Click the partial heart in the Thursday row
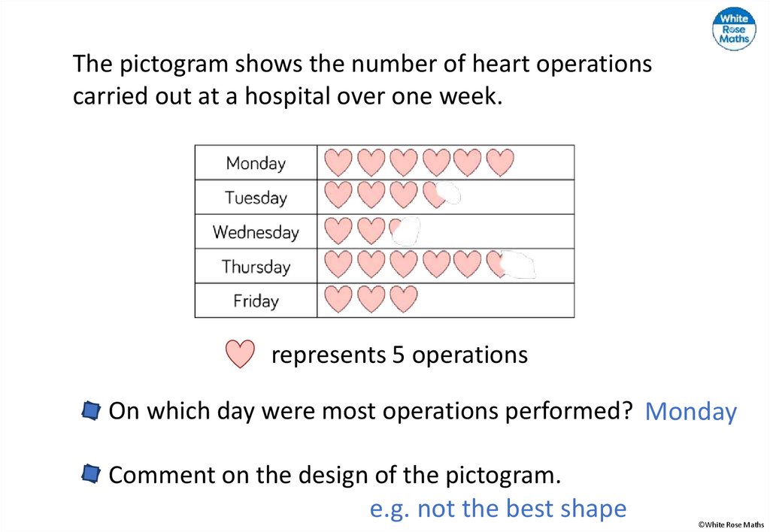 point(498,263)
